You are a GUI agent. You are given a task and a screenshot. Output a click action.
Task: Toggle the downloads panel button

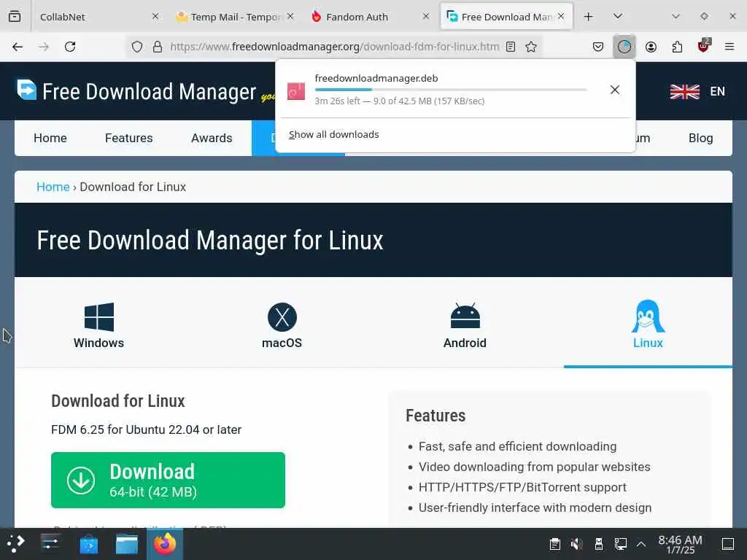[624, 47]
